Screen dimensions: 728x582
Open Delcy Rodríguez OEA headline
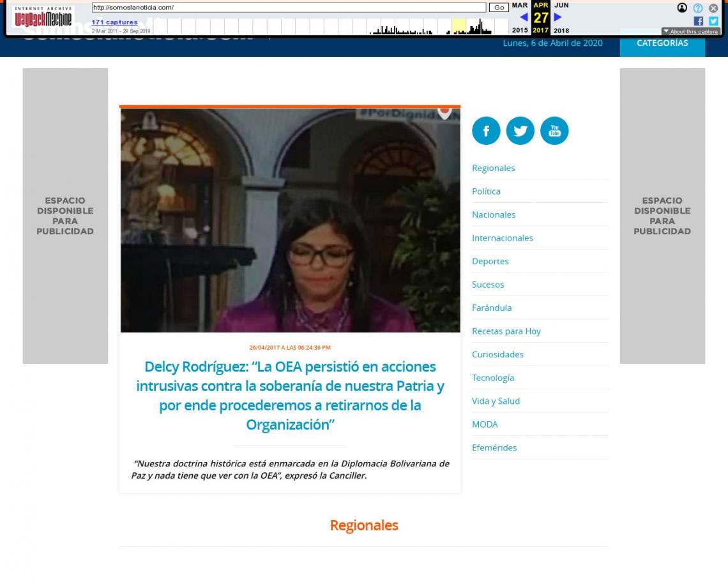coord(290,396)
